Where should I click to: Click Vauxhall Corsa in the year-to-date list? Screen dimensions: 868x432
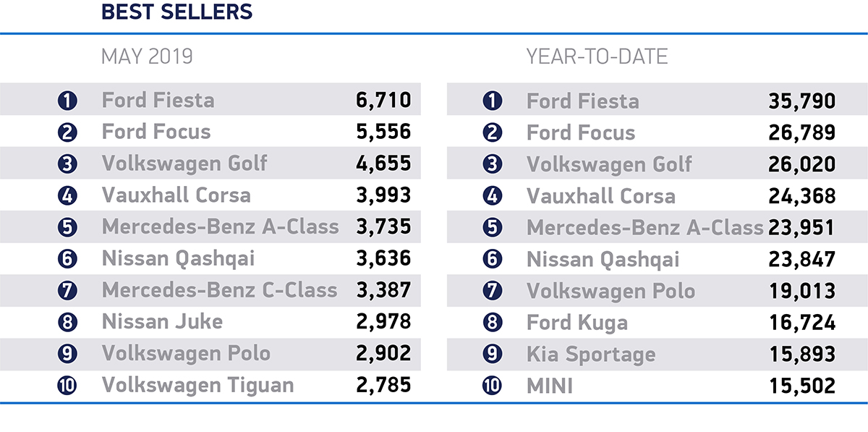tap(600, 195)
